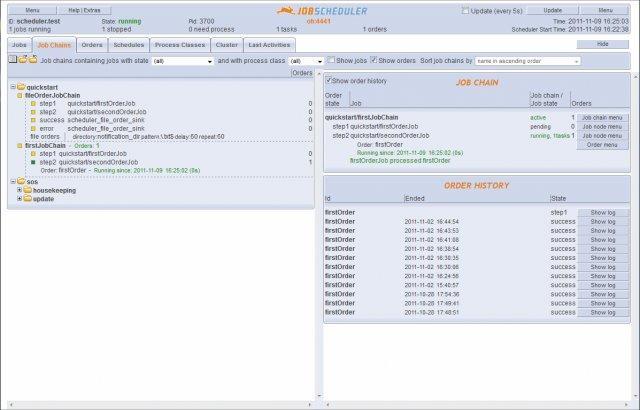Click the left pane vertical scrollbar up arrow
Image resolution: width=640 pixels, height=410 pixels.
tap(319, 74)
